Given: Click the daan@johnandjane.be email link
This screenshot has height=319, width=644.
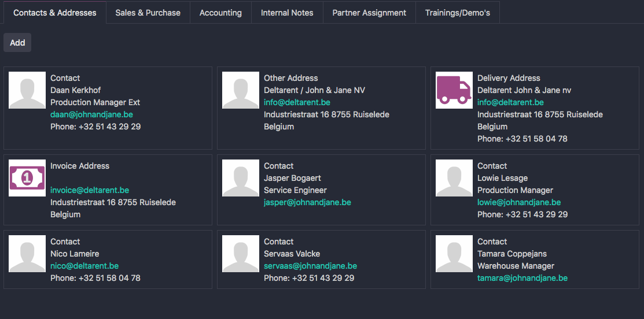Looking at the screenshot, I should tap(91, 114).
